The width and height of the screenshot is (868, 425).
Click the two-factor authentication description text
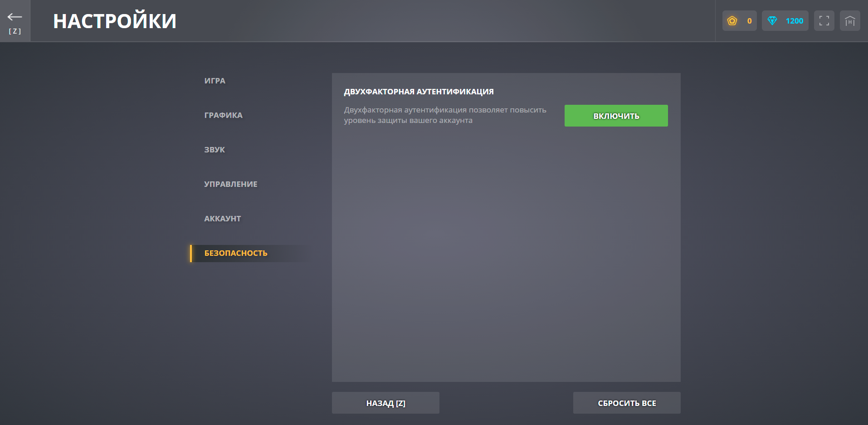tap(445, 115)
